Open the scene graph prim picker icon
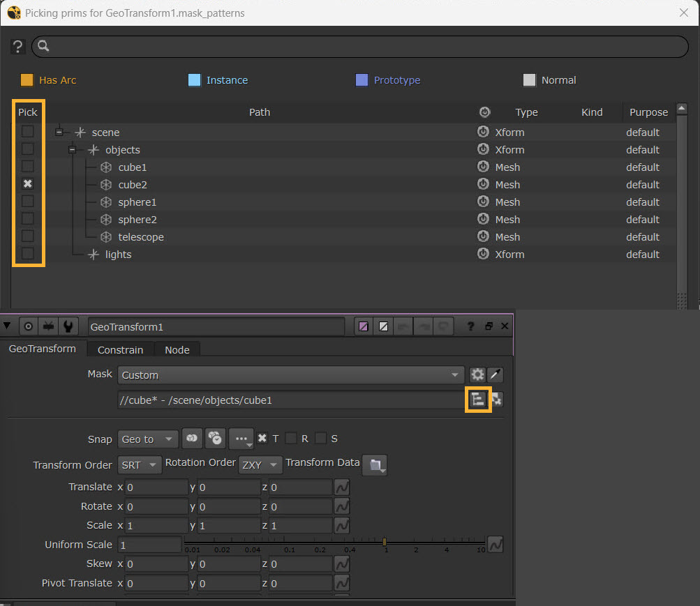This screenshot has width=700, height=606. click(x=478, y=400)
